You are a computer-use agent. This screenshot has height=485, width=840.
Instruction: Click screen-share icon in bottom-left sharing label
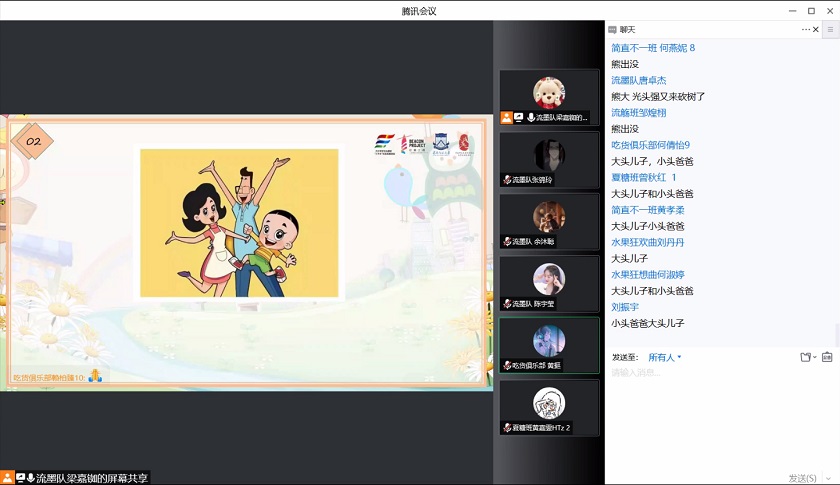pos(20,478)
